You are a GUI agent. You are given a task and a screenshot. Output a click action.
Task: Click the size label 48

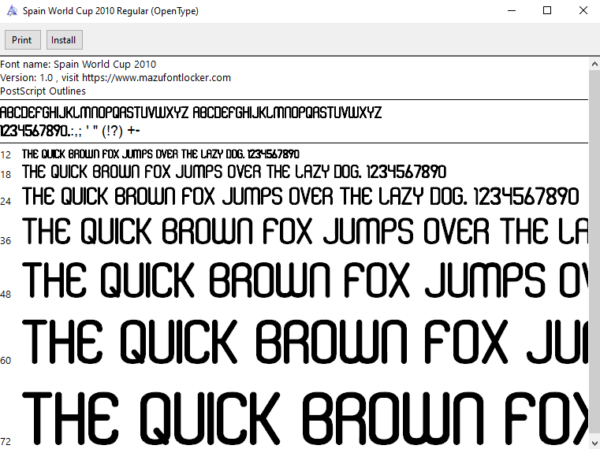6,294
